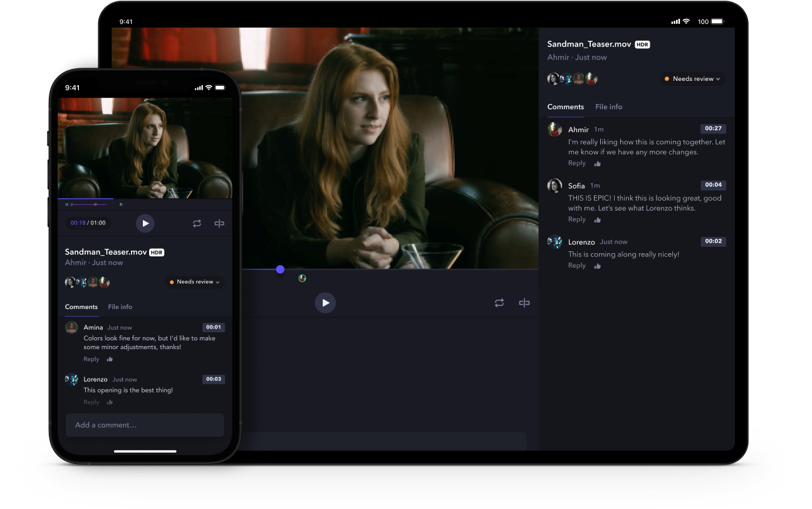Image resolution: width=812 pixels, height=509 pixels.
Task: Click the phone video preview
Action: [145, 148]
